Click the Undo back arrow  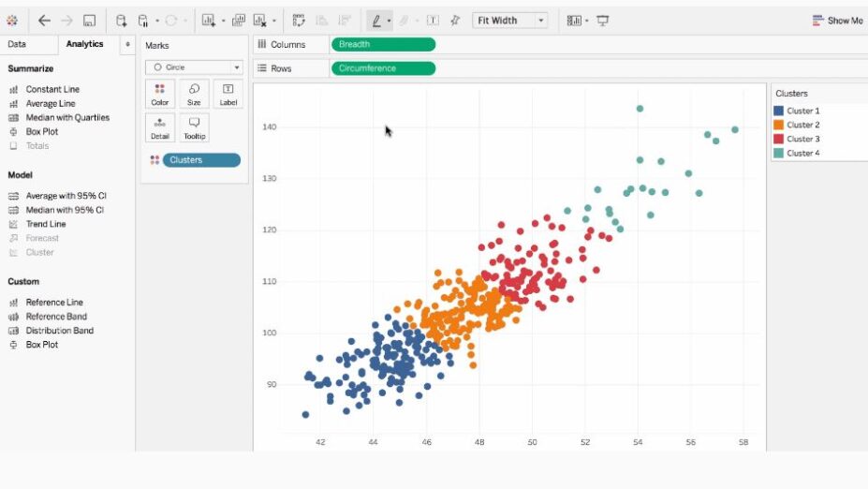(x=44, y=20)
